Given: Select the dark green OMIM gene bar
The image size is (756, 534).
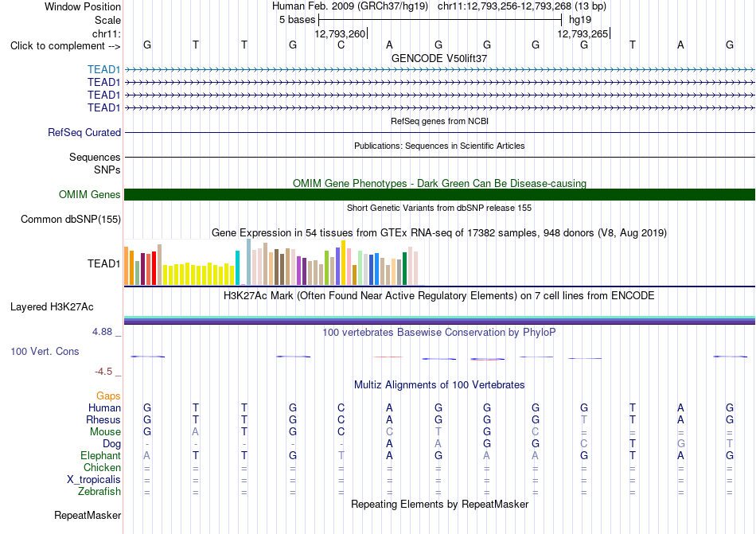Looking at the screenshot, I should [439, 194].
